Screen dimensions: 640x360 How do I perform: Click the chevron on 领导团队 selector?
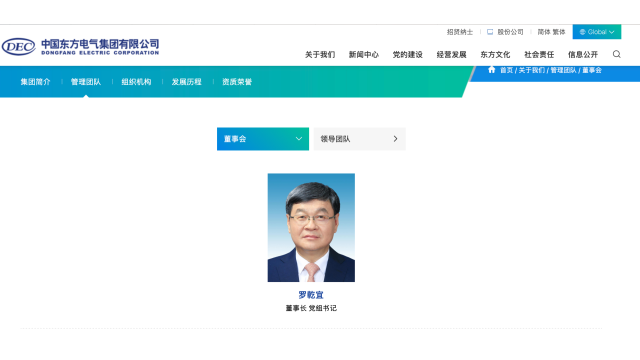click(395, 139)
